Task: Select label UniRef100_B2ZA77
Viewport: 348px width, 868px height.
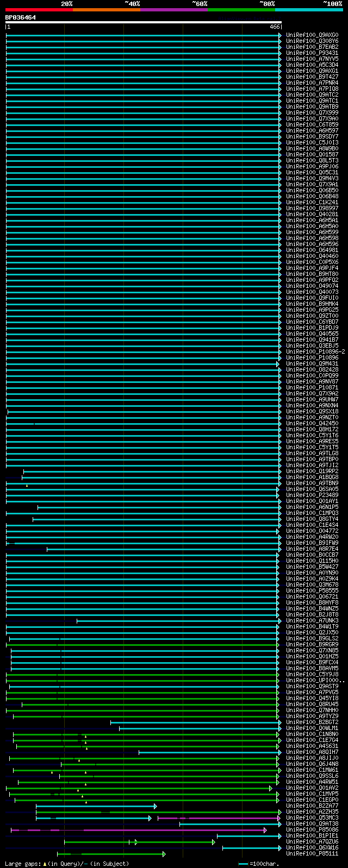Action: coord(312,806)
